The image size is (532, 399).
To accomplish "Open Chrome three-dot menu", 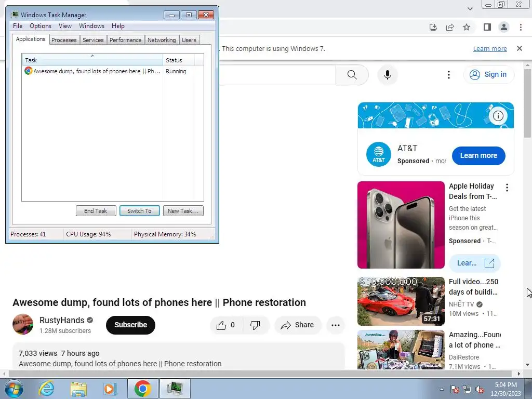I will tap(521, 27).
